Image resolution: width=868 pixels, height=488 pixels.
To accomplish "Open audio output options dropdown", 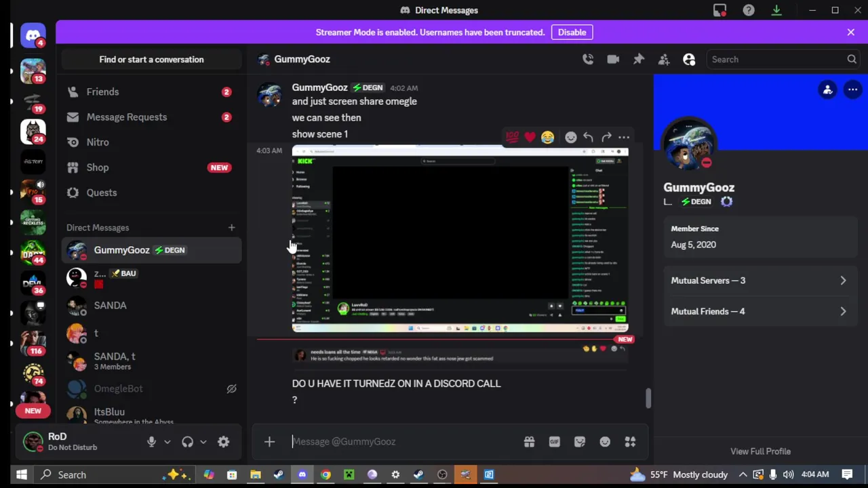I will click(x=203, y=442).
